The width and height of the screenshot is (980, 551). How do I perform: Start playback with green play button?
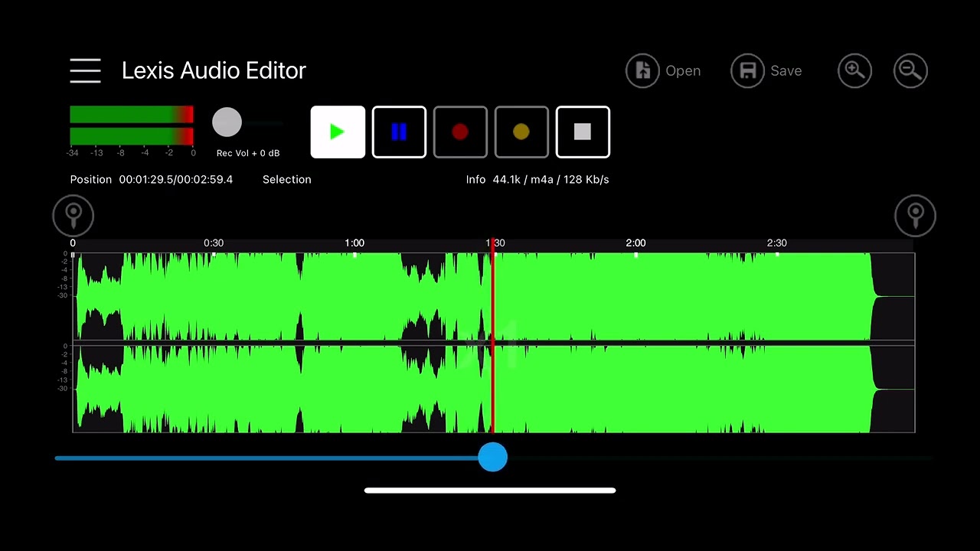(x=338, y=132)
